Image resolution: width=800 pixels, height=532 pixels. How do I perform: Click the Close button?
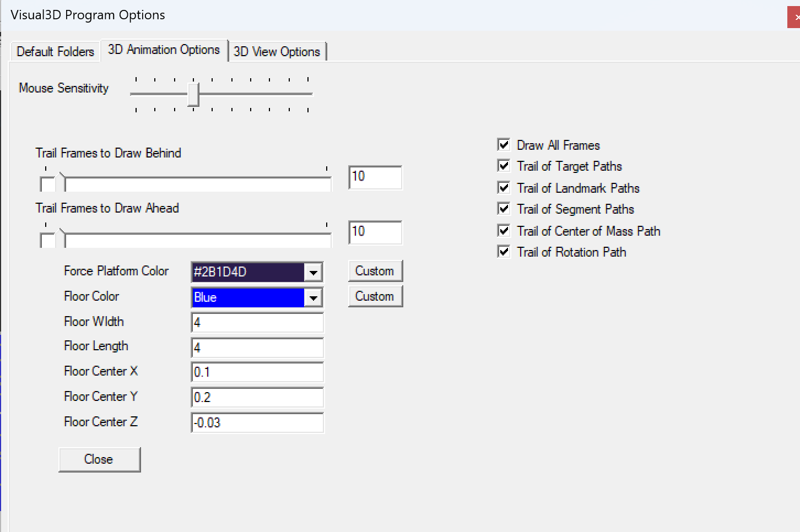pos(99,459)
